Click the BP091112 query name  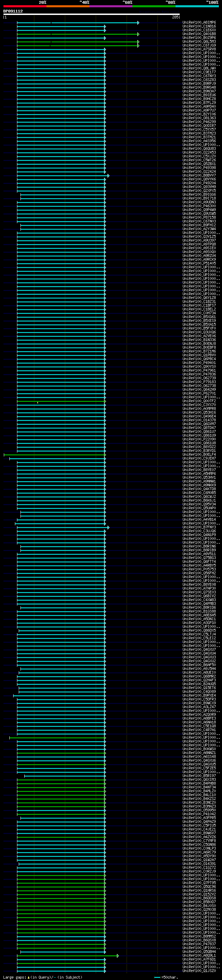[x=13, y=11]
